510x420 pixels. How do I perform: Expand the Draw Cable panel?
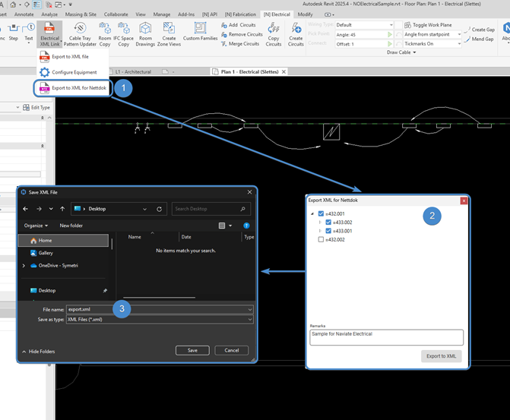pyautogui.click(x=401, y=52)
